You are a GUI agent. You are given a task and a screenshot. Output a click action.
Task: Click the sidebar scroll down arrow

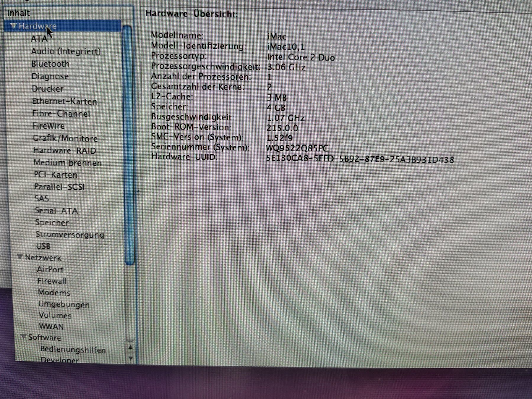[131, 358]
